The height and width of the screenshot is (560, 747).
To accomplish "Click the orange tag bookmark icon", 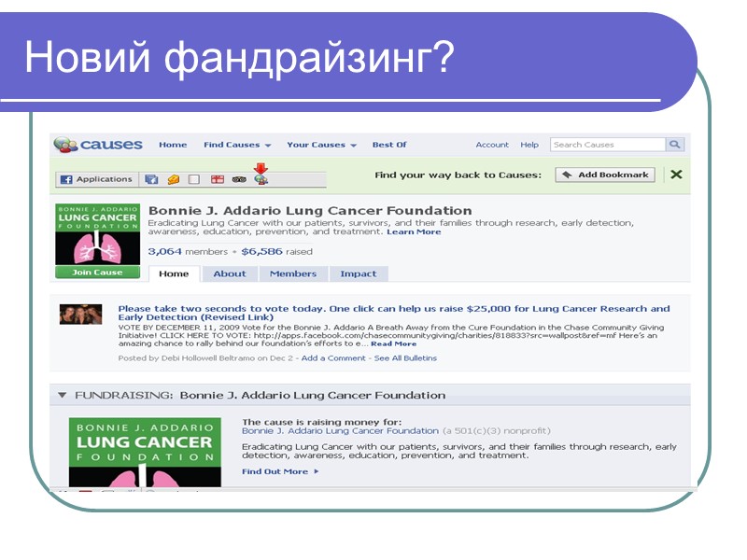I will (174, 179).
